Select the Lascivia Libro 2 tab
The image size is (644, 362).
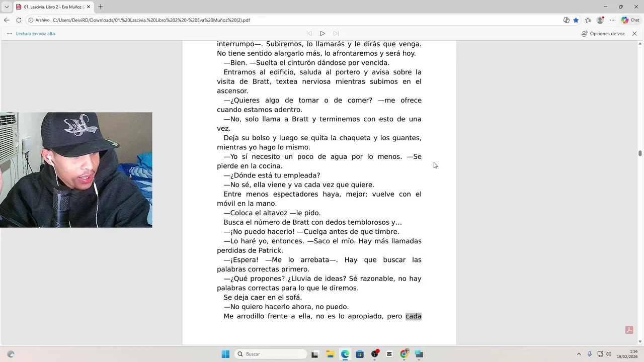click(53, 7)
